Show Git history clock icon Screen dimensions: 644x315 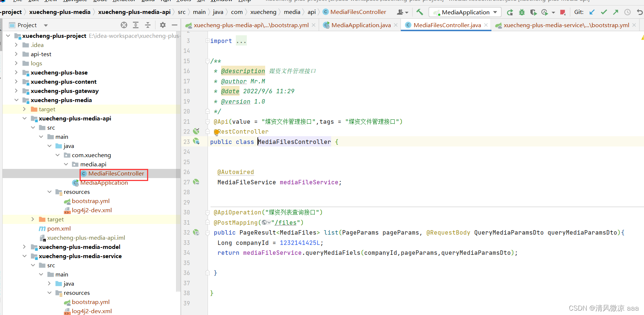[627, 12]
